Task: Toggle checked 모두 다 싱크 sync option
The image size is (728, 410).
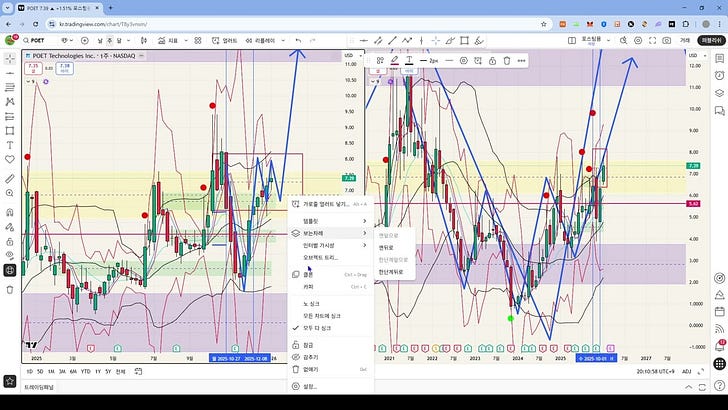Action: coord(330,328)
